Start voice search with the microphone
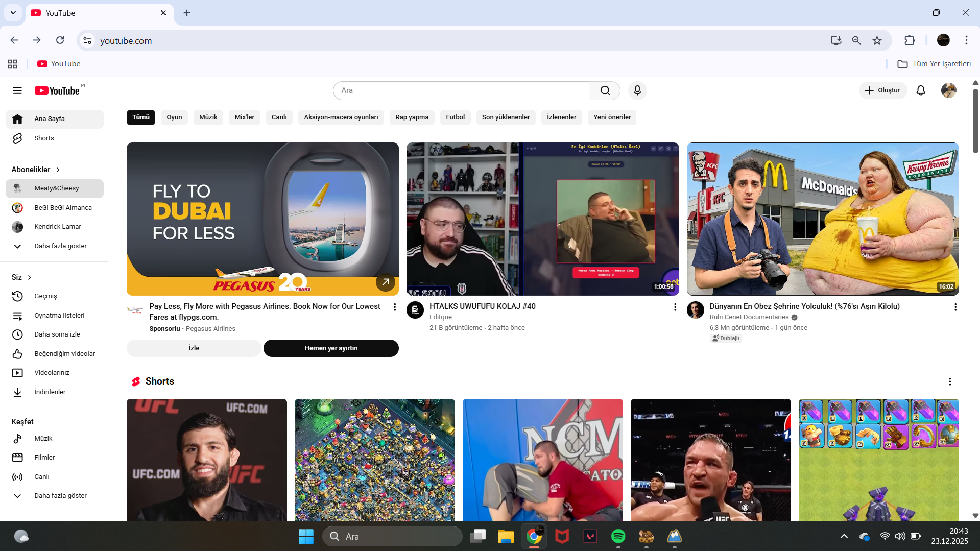Screen dimensions: 980x551 click(x=637, y=90)
